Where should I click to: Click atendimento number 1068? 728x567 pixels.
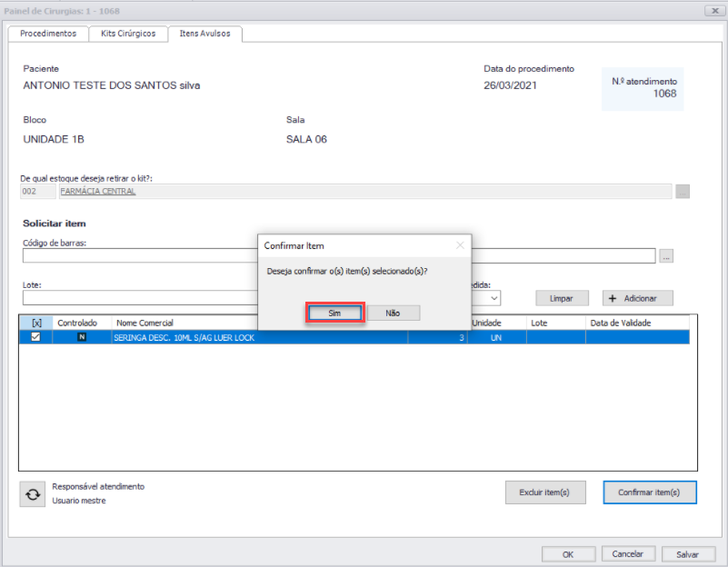pos(664,94)
